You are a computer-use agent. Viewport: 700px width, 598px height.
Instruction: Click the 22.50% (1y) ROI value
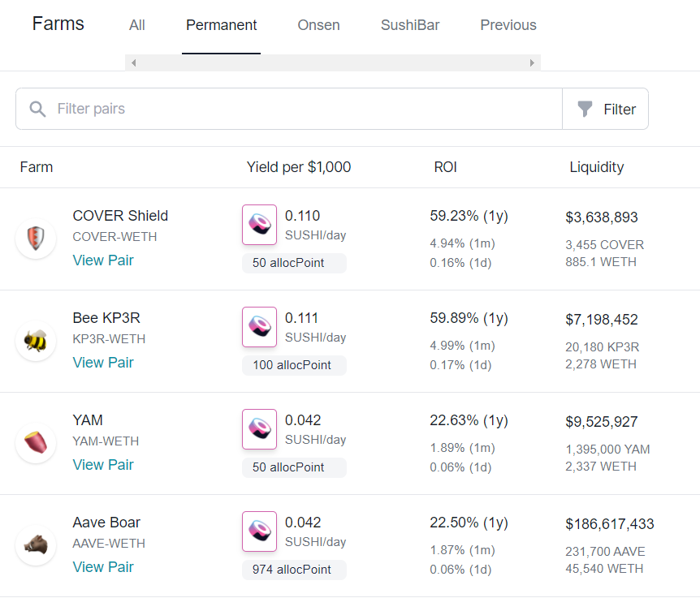click(x=469, y=523)
